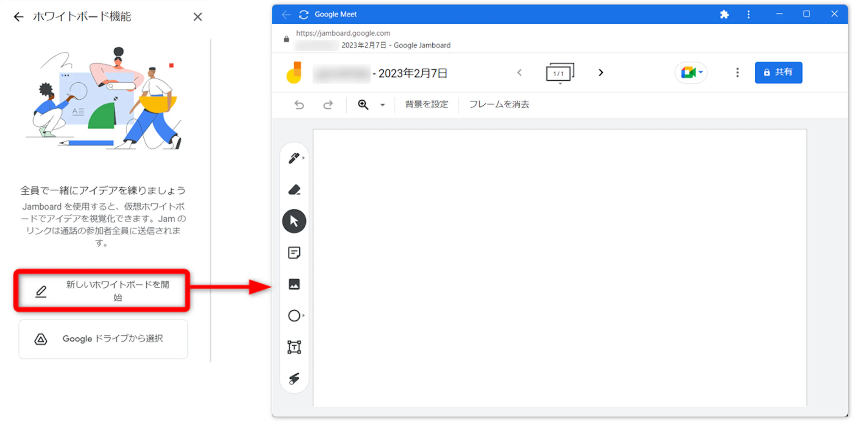Add a sticky note
This screenshot has height=423, width=868.
pyautogui.click(x=294, y=253)
